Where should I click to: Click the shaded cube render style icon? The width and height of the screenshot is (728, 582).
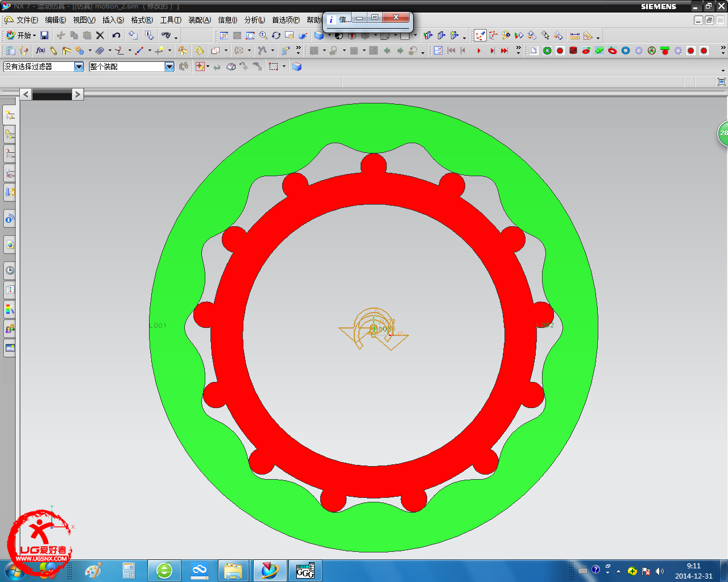[319, 35]
